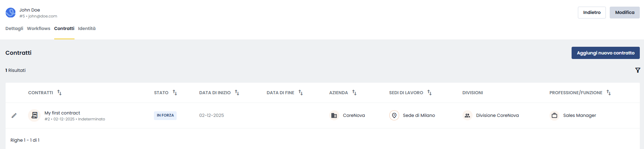Click the pencil edit icon for contract row
644x149 pixels.
14,116
